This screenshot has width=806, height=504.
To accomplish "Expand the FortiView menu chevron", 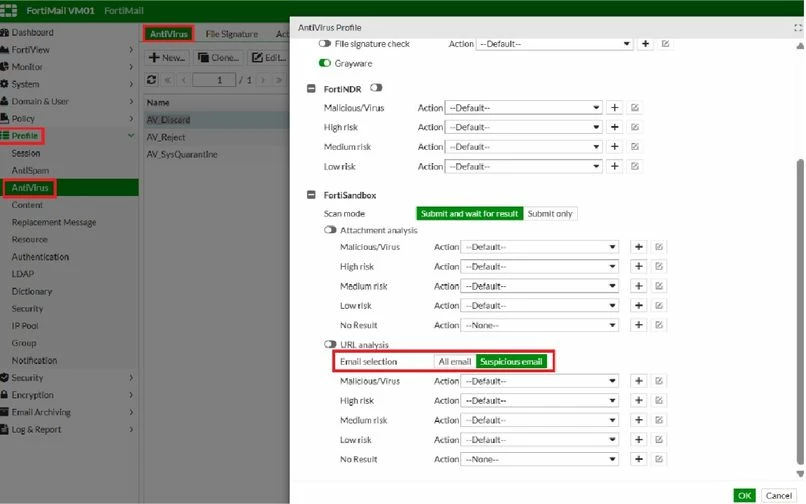I will pos(131,50).
